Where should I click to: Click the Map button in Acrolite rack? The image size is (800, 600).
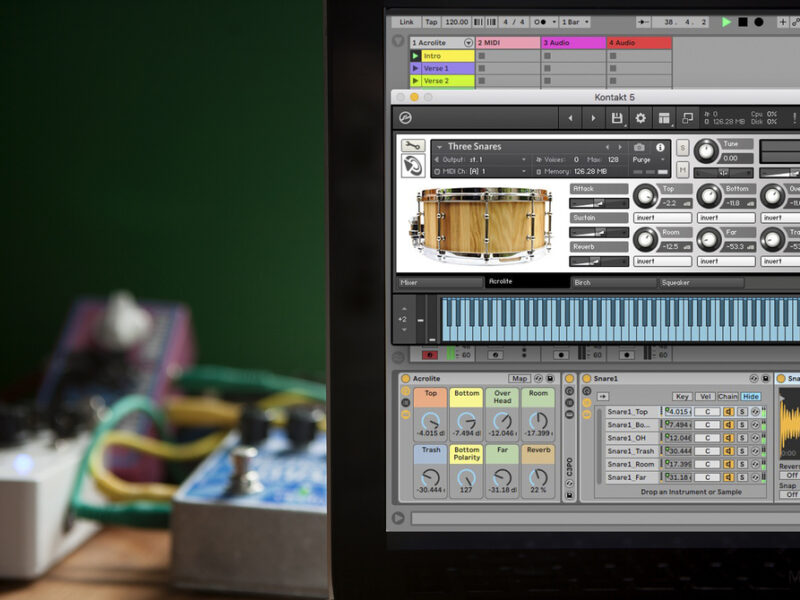coord(519,379)
